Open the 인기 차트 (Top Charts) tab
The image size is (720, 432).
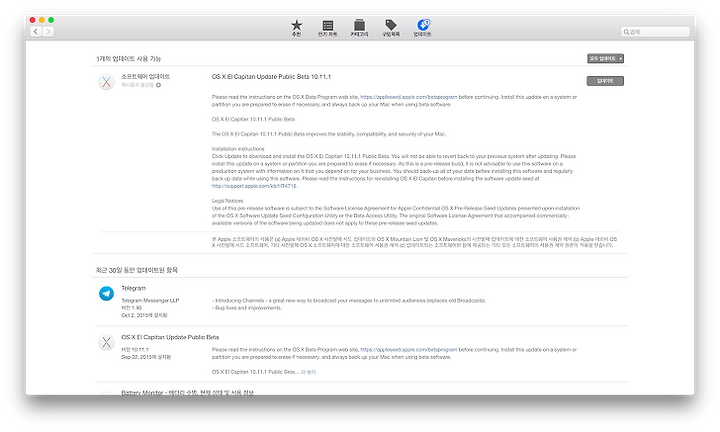click(x=327, y=28)
